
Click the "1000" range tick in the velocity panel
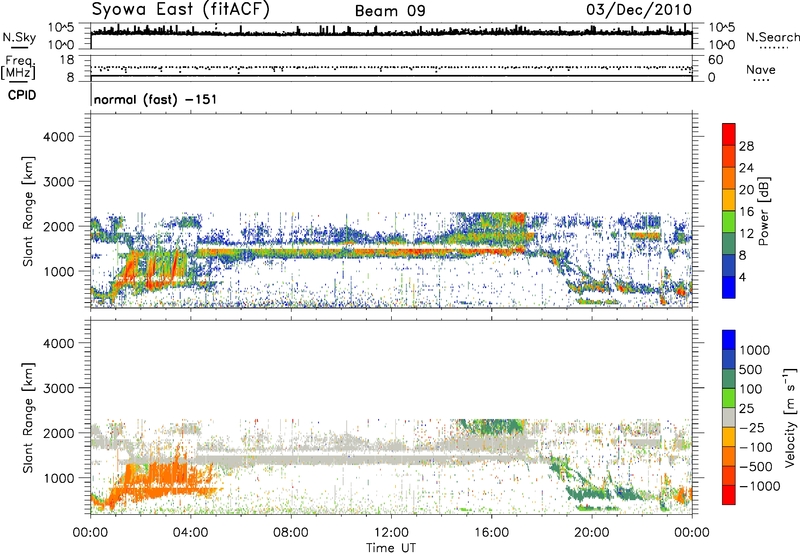(x=59, y=478)
